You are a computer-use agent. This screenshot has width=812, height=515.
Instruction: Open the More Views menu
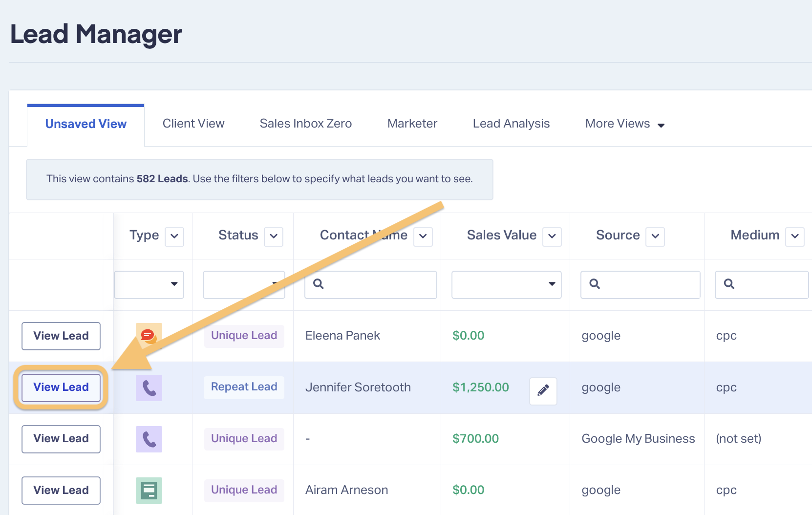tap(625, 124)
